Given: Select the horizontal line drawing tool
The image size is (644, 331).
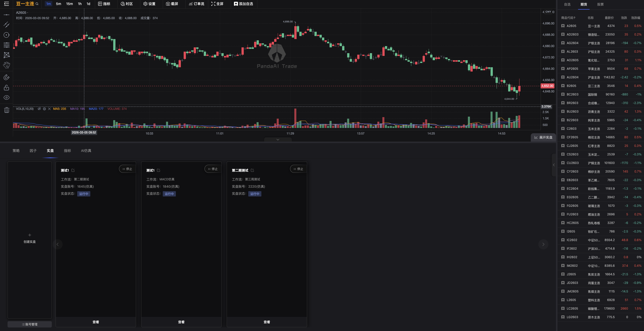Looking at the screenshot, I should pos(7,15).
